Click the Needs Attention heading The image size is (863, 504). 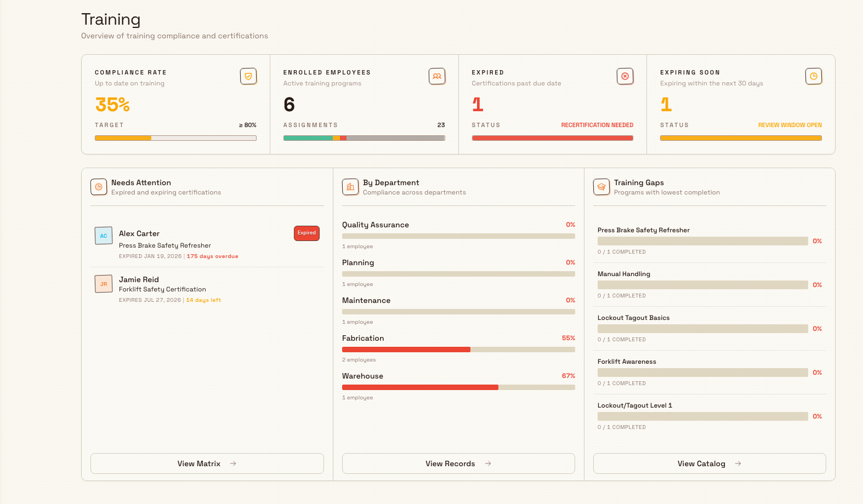[x=141, y=182]
